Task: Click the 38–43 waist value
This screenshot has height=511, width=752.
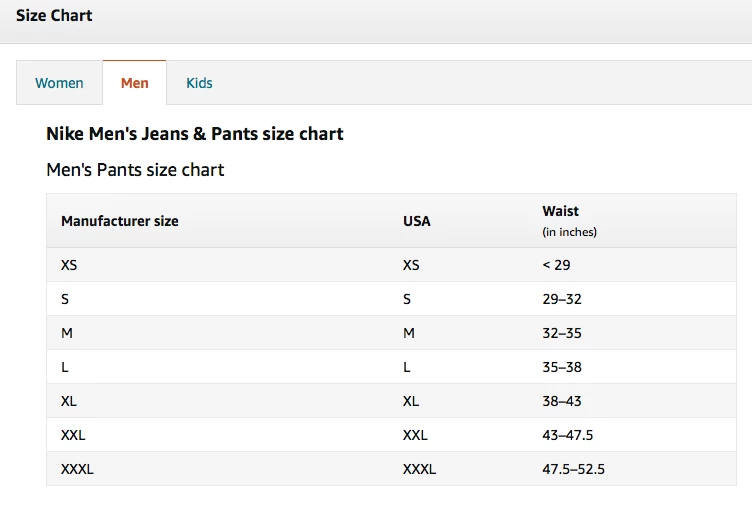Action: coord(562,401)
